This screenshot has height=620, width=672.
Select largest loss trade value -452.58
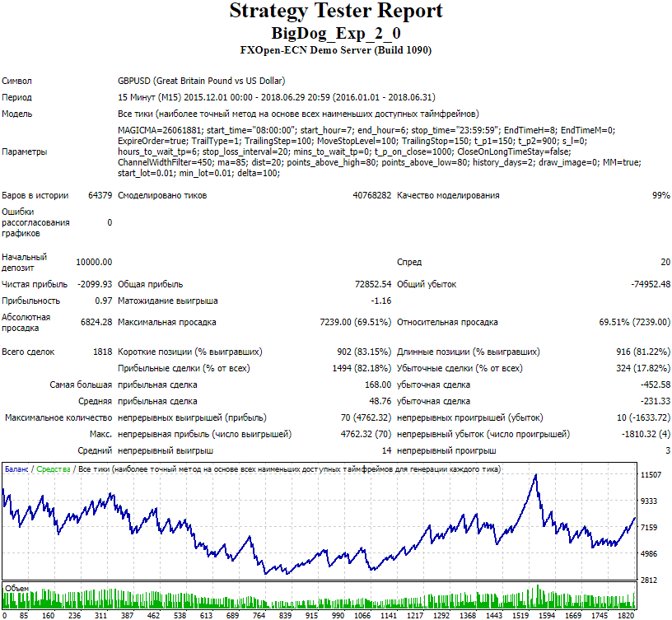[x=656, y=385]
